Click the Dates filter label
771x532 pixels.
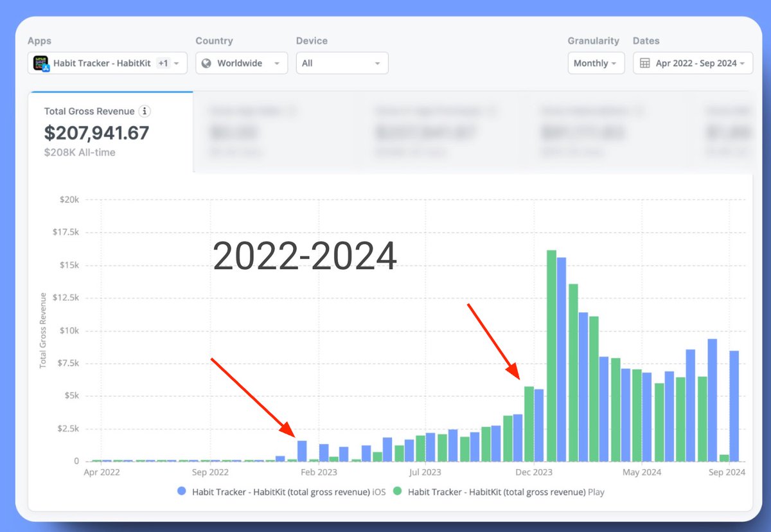pos(646,40)
